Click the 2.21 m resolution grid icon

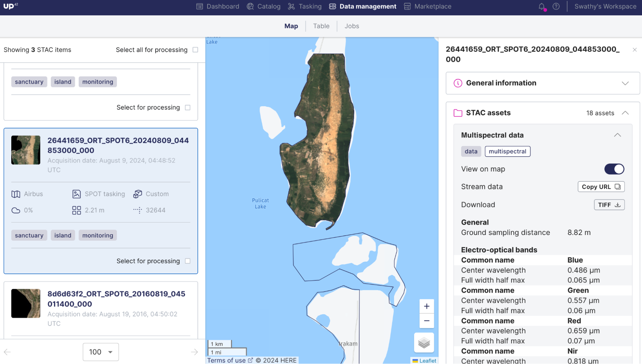76,211
